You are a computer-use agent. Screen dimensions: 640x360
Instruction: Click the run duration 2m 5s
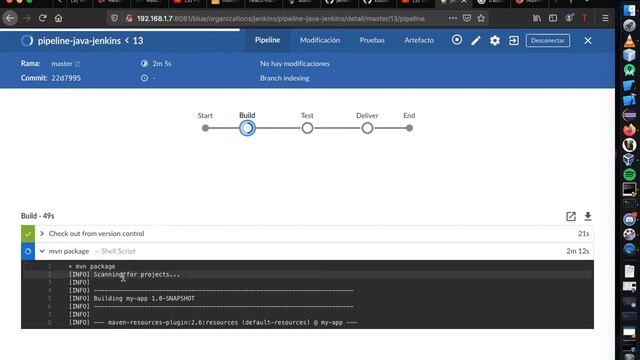point(162,64)
